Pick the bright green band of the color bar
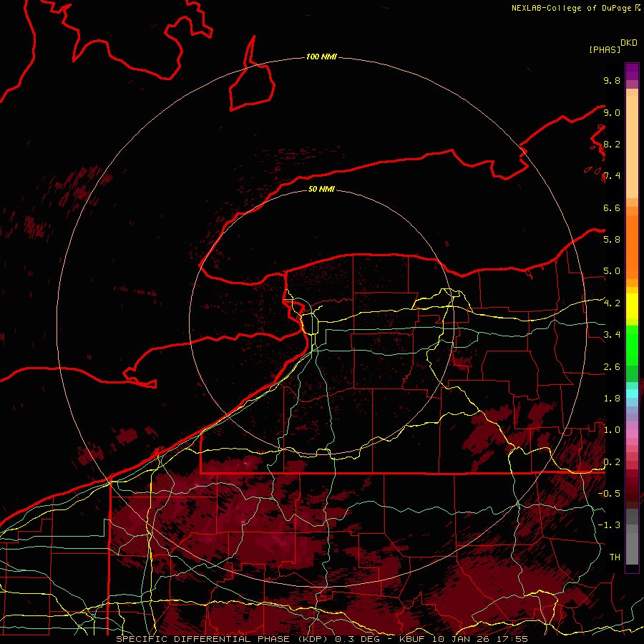Screen dimensions: 644x644 (x=632, y=345)
